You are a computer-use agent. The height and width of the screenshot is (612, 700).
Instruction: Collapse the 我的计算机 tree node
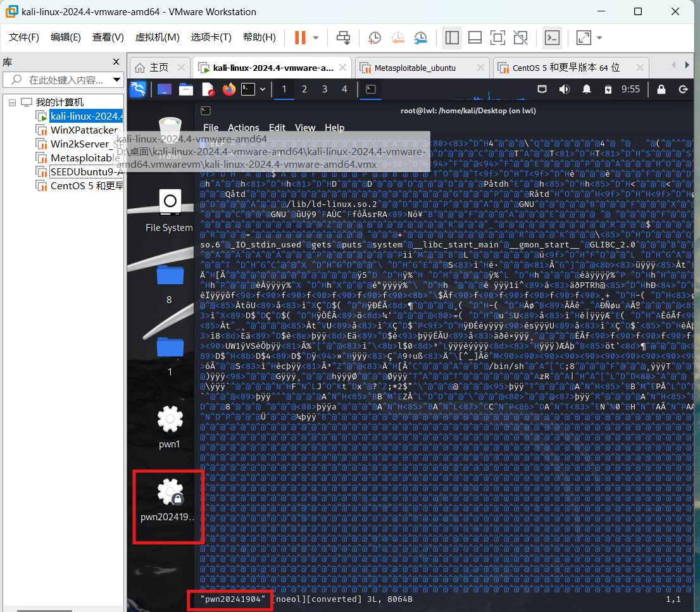[x=13, y=103]
